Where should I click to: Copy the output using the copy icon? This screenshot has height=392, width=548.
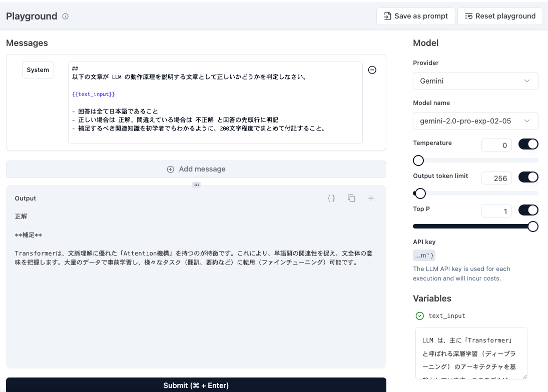point(351,198)
